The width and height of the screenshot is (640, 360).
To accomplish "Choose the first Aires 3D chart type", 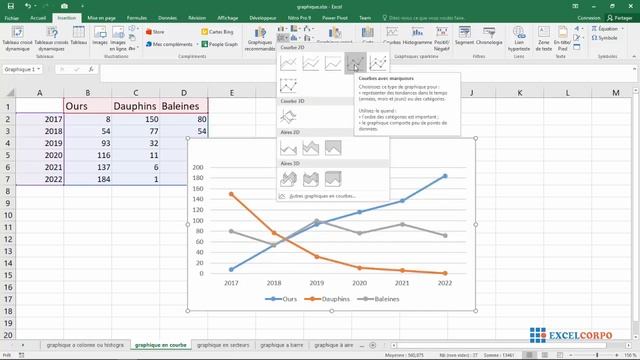I will [x=288, y=179].
